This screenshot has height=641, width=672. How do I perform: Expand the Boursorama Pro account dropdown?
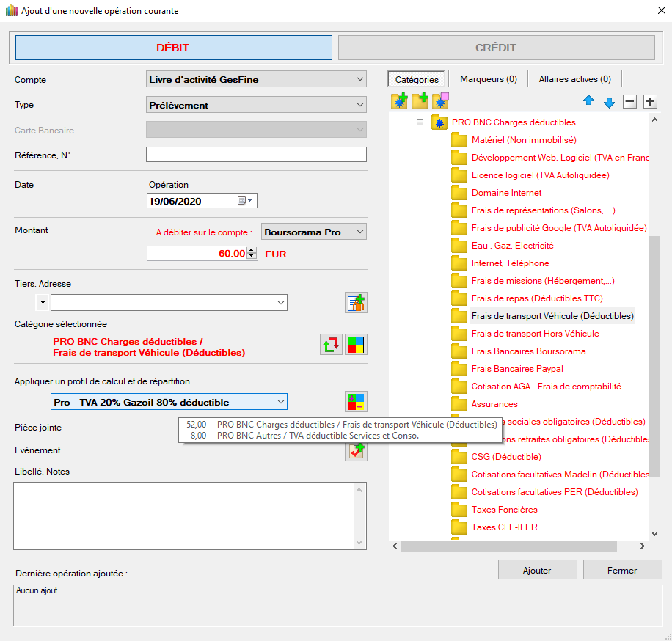point(314,232)
